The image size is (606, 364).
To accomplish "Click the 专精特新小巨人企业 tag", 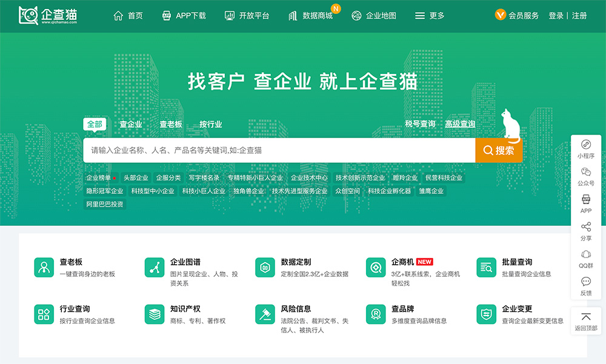I will (255, 177).
